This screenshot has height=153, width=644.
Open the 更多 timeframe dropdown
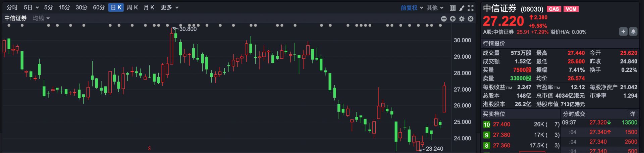point(169,7)
